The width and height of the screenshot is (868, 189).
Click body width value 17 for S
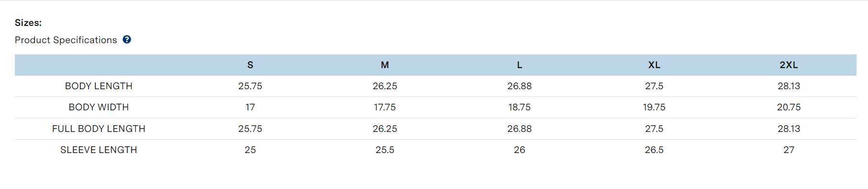point(250,107)
